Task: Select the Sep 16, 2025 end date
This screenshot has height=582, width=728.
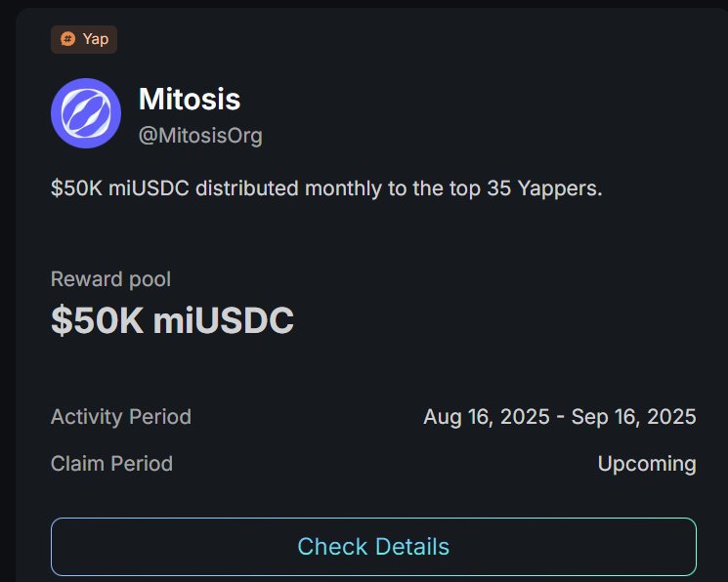Action: point(634,417)
